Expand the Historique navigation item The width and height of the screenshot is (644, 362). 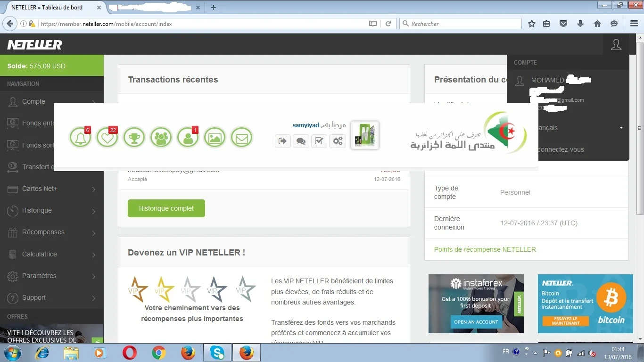tap(52, 211)
